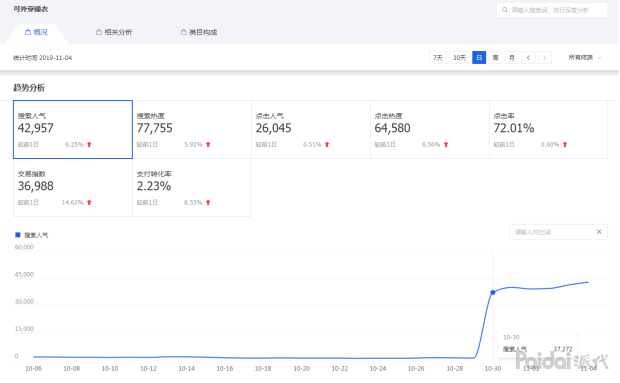This screenshot has height=383, width=620.
Task: Select the 交易指数 metric card
Action: click(73, 187)
